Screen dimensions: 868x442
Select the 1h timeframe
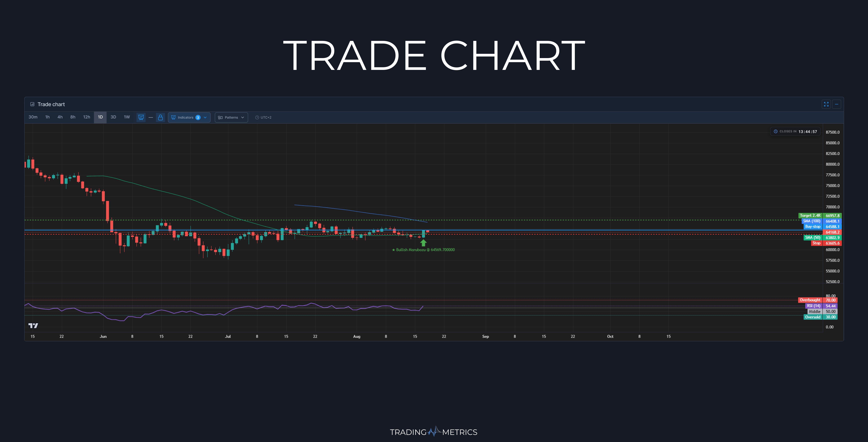point(48,117)
